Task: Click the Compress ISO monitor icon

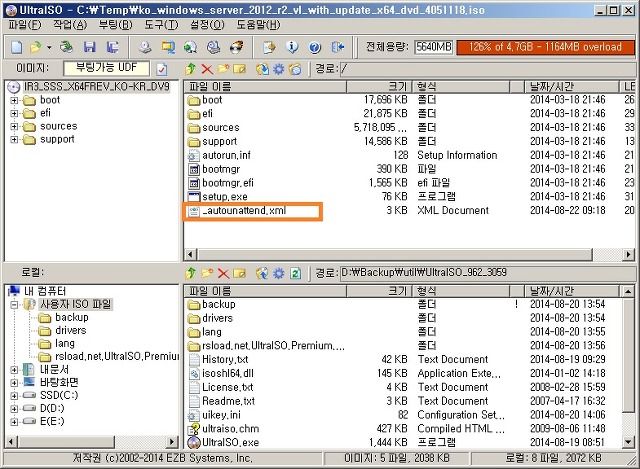Action: tap(168, 47)
